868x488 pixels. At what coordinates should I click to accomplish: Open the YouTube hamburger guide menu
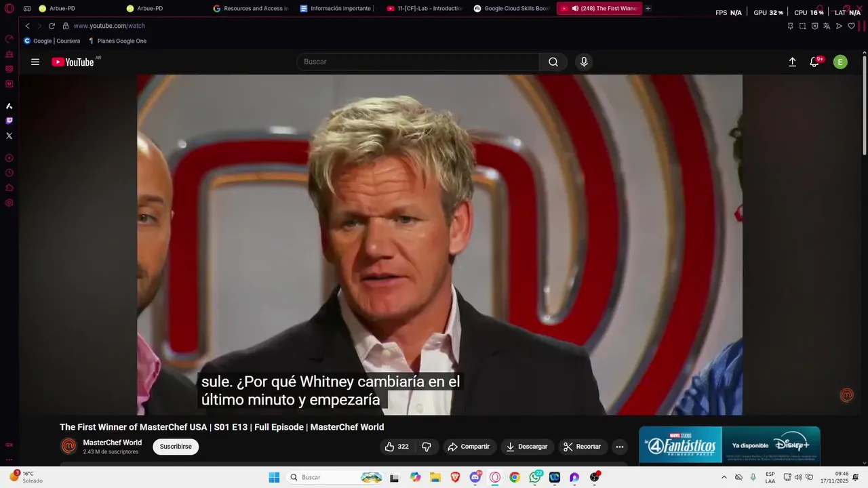click(35, 62)
